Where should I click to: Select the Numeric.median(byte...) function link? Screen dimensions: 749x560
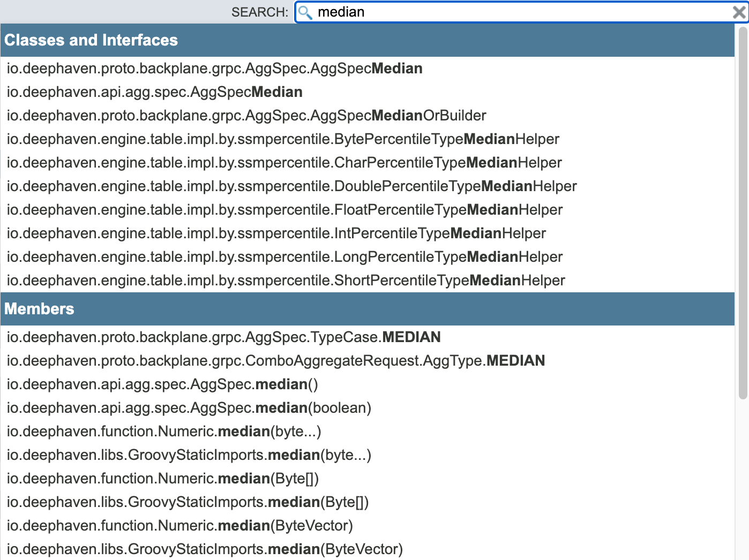pos(163,432)
